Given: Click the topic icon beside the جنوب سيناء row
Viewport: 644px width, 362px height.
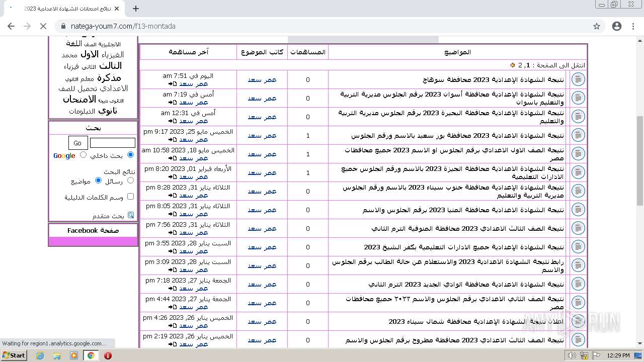Looking at the screenshot, I should (578, 191).
